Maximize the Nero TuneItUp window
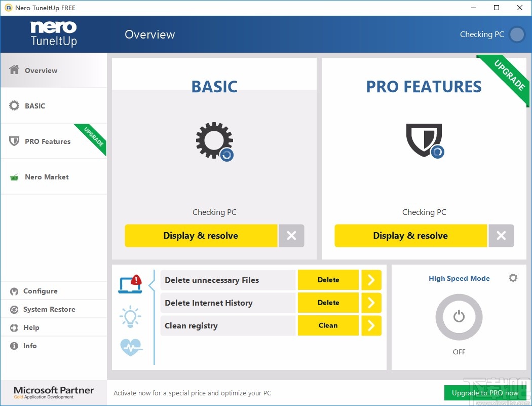This screenshot has width=532, height=406. click(x=497, y=8)
